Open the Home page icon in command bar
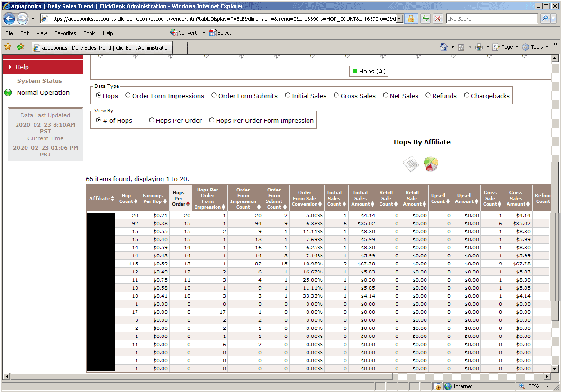 click(444, 47)
